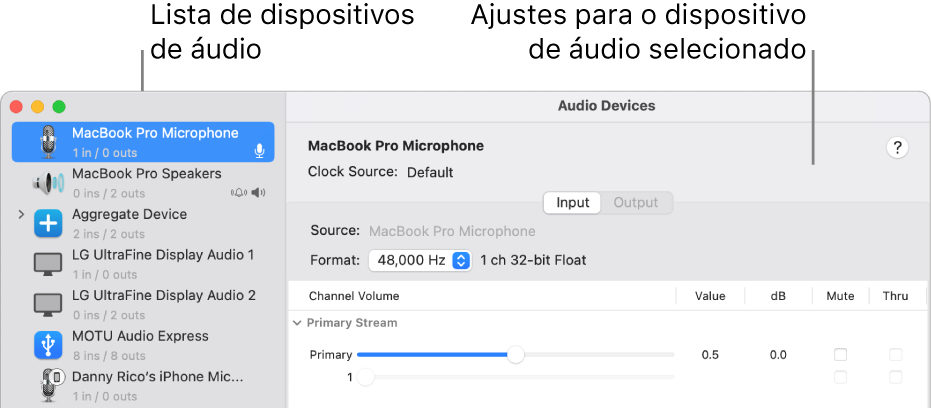This screenshot has height=410, width=931.
Task: Switch to the Input tab
Action: click(573, 203)
